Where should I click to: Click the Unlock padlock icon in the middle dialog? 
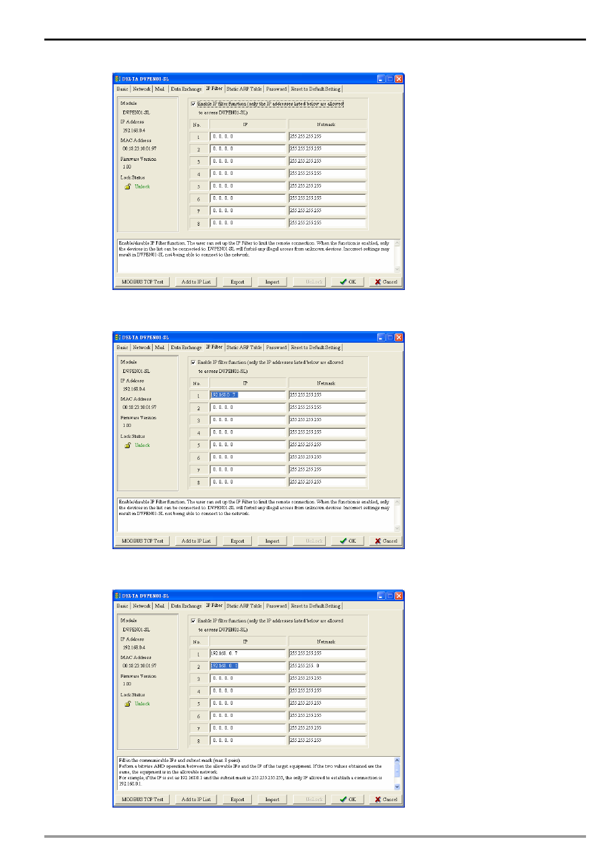coord(128,445)
